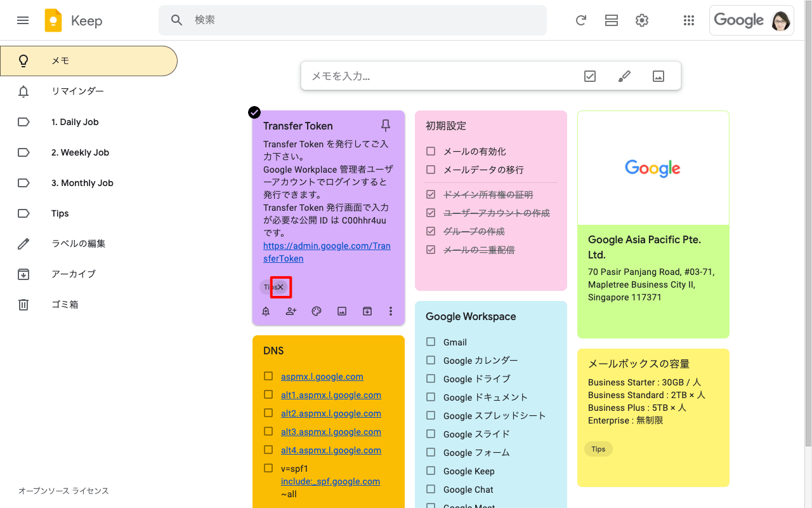The height and width of the screenshot is (508, 812).
Task: Open the DNS note title
Action: [273, 351]
